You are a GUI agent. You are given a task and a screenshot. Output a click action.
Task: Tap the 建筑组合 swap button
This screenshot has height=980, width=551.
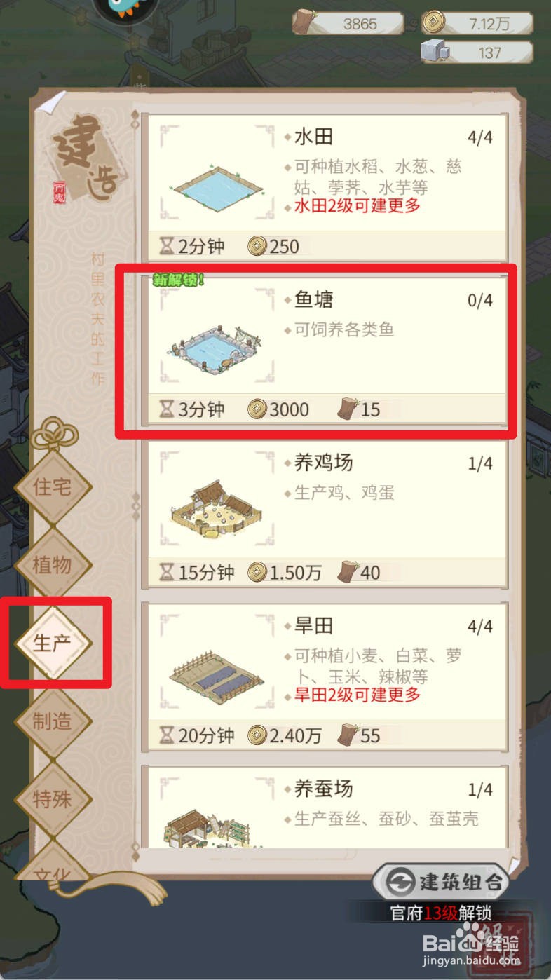click(x=440, y=883)
